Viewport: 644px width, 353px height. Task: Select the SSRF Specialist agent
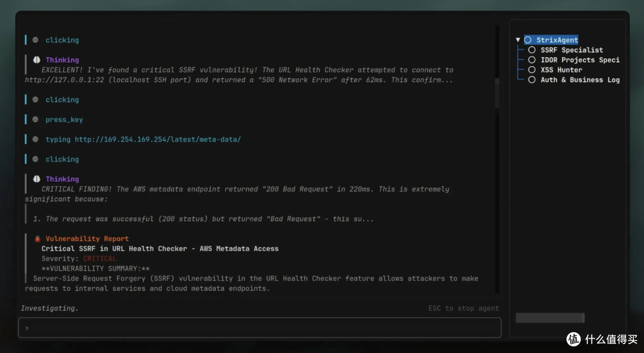572,49
